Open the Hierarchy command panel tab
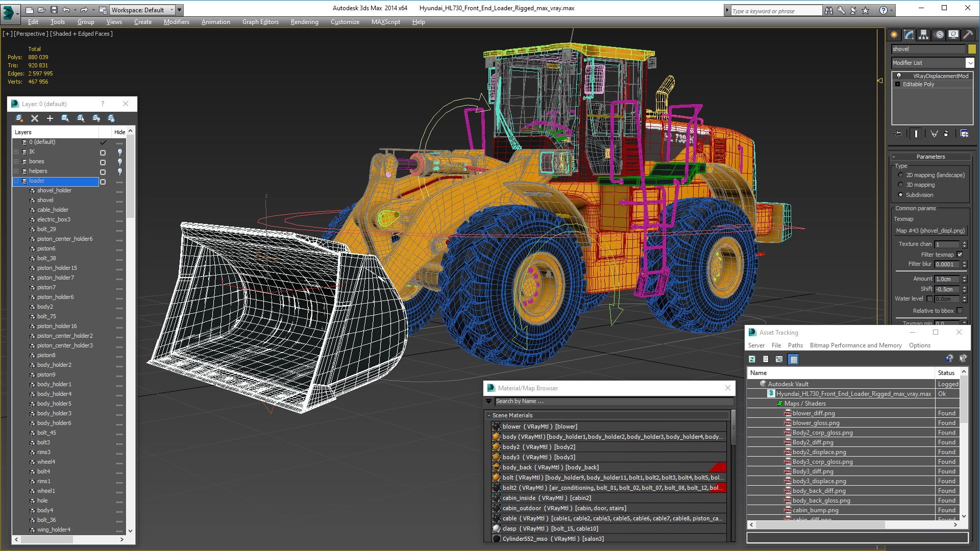 tap(924, 35)
